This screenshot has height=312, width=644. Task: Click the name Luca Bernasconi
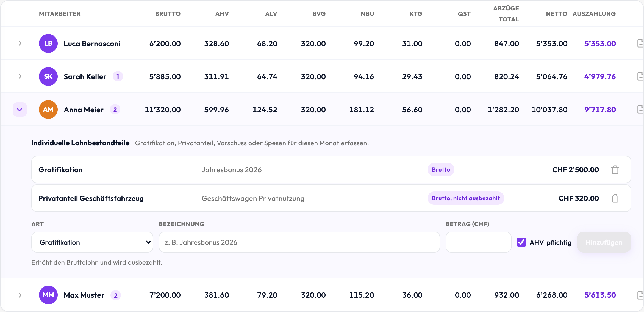coord(92,43)
